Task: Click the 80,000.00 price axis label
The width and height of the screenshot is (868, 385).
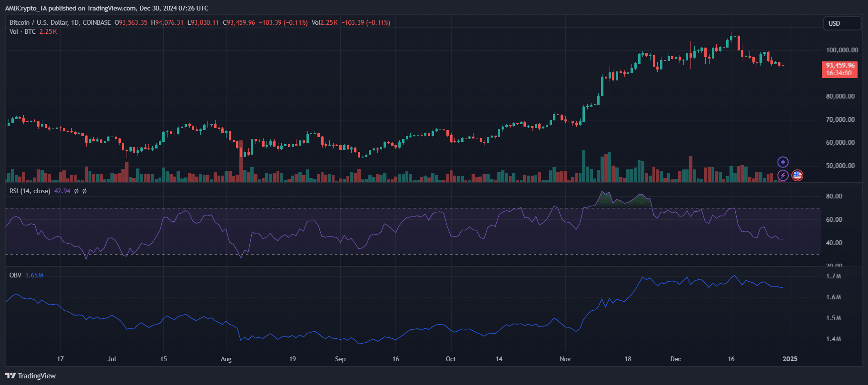Action: [840, 96]
